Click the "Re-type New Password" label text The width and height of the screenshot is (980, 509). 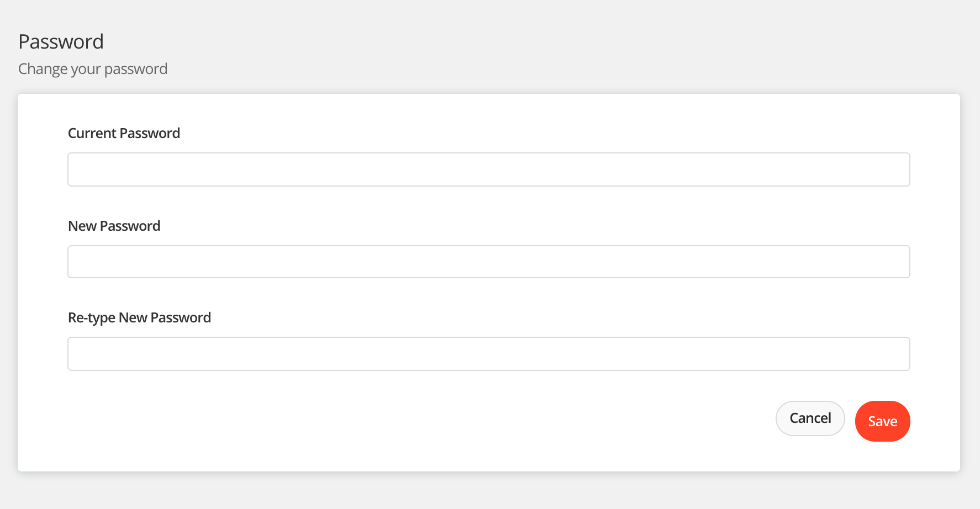(x=139, y=318)
